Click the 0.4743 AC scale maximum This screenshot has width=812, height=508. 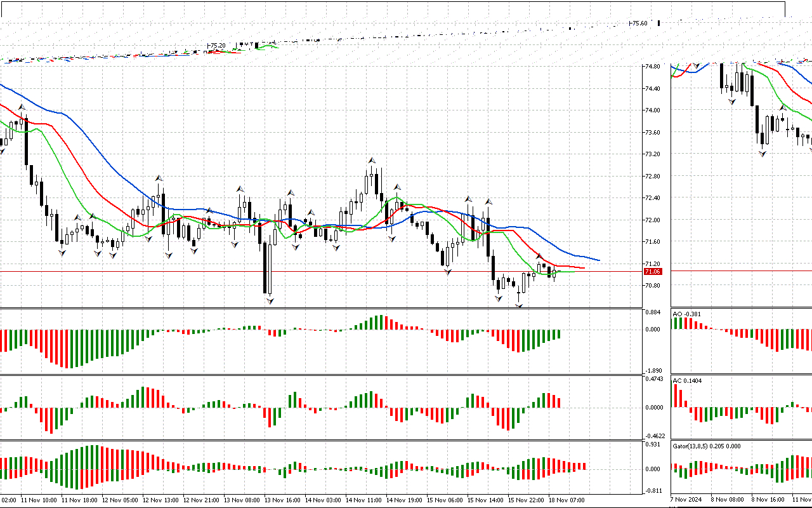tap(653, 379)
